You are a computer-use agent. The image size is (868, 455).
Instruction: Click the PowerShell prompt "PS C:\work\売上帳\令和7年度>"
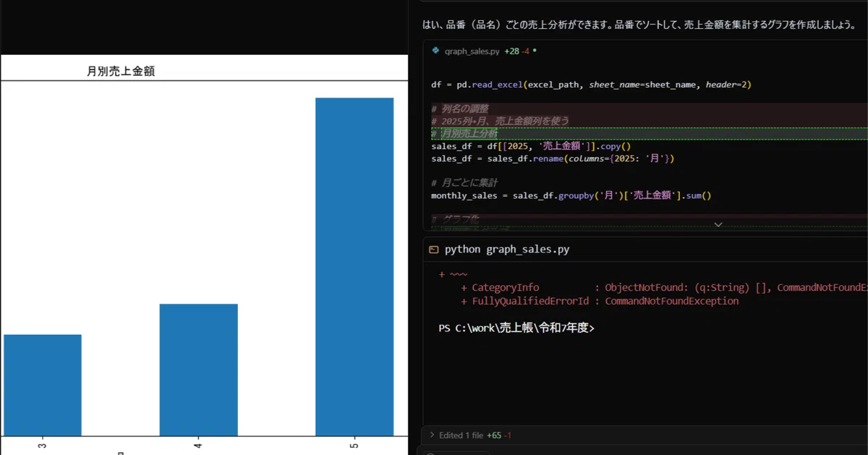pyautogui.click(x=516, y=328)
